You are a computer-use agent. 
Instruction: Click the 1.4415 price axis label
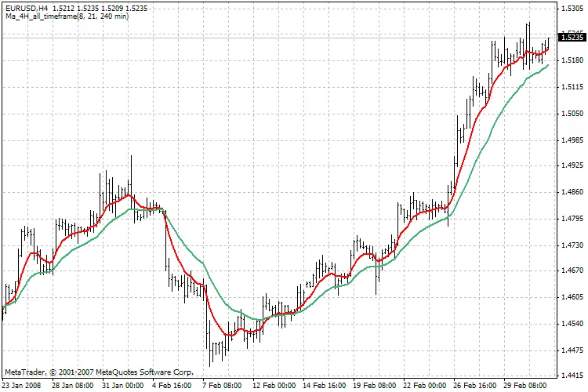[x=572, y=375]
